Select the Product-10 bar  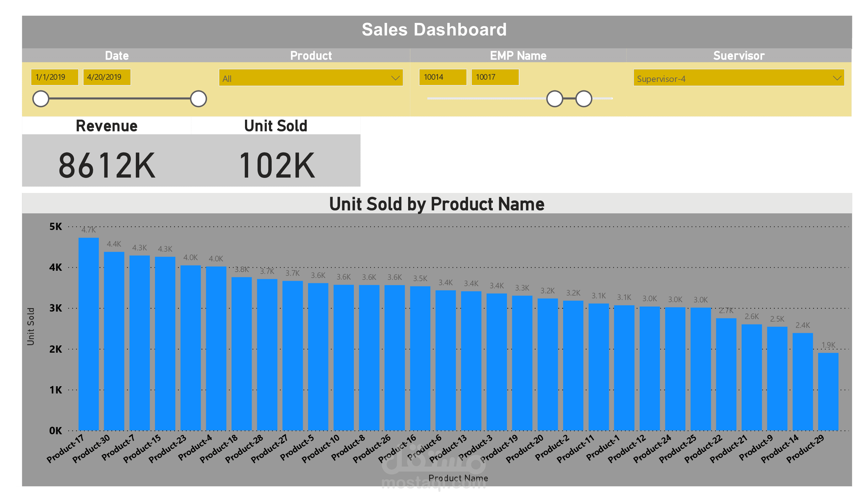[x=343, y=358]
